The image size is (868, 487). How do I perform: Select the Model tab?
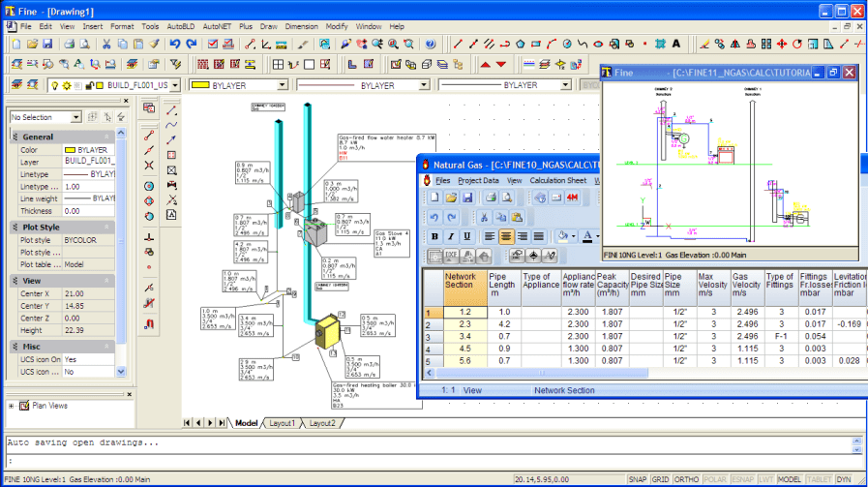pos(247,423)
